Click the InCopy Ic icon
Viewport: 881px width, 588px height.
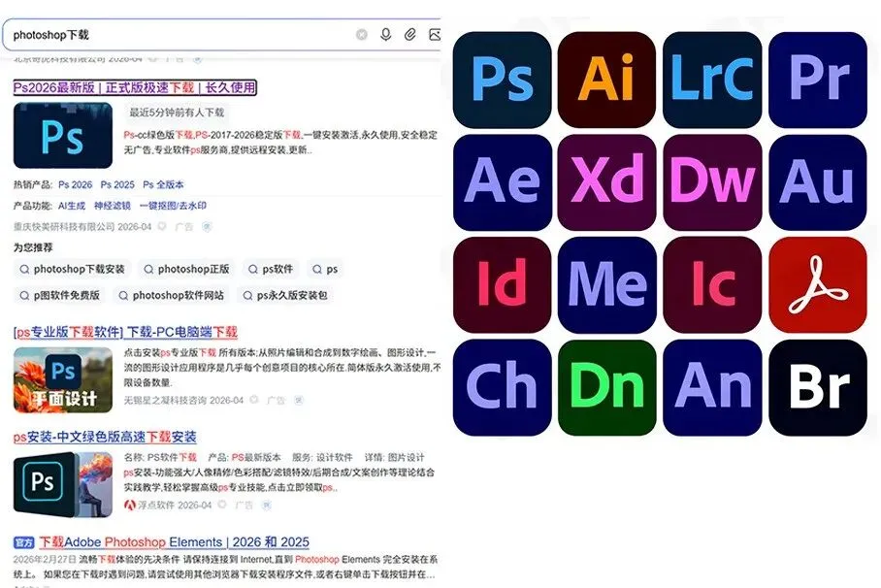coord(712,284)
